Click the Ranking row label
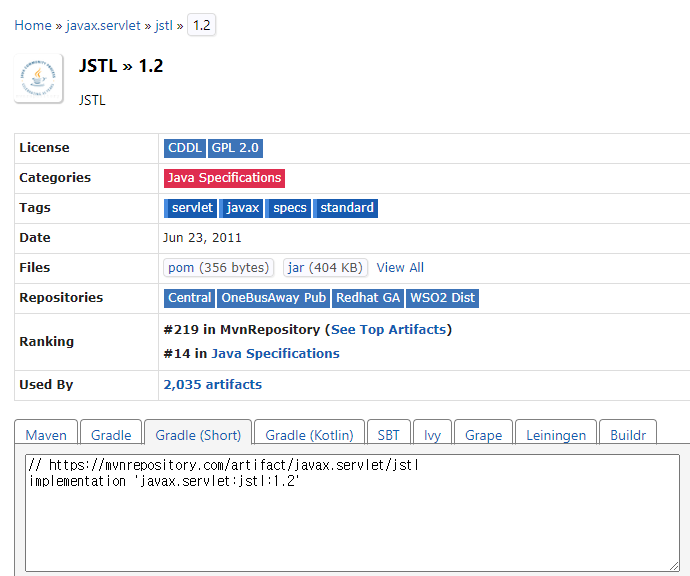690x576 pixels. click(47, 341)
